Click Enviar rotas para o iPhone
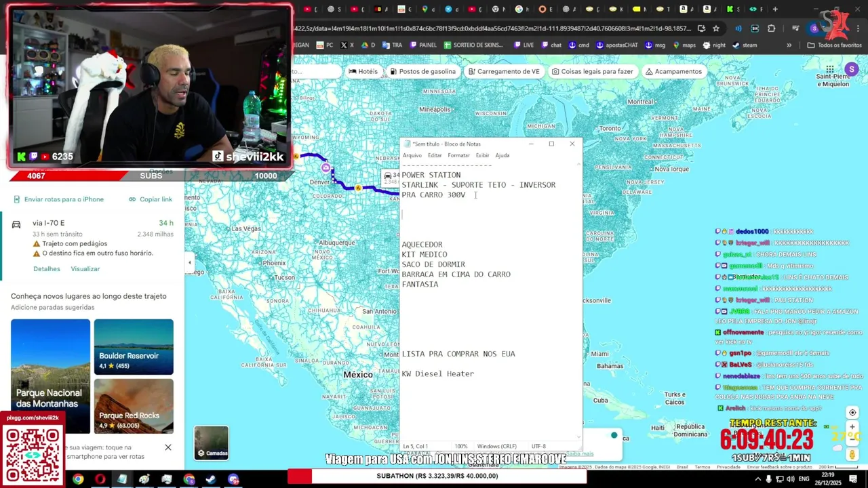 58,199
